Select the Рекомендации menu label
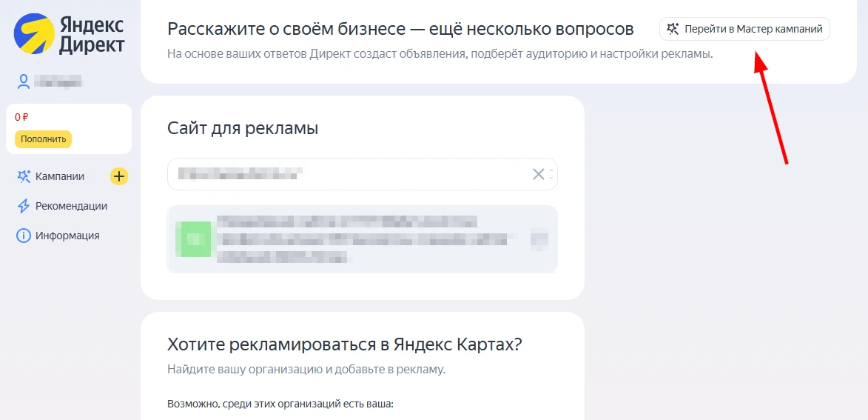 [x=71, y=206]
